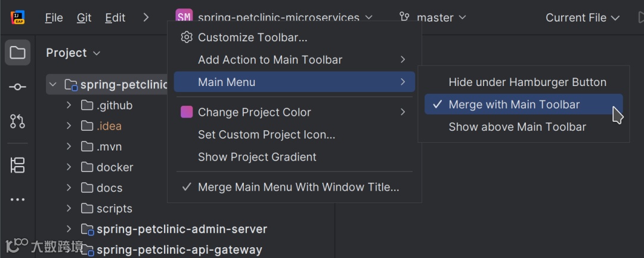The height and width of the screenshot is (258, 644).
Task: Open the master branch dropdown
Action: pos(441,17)
